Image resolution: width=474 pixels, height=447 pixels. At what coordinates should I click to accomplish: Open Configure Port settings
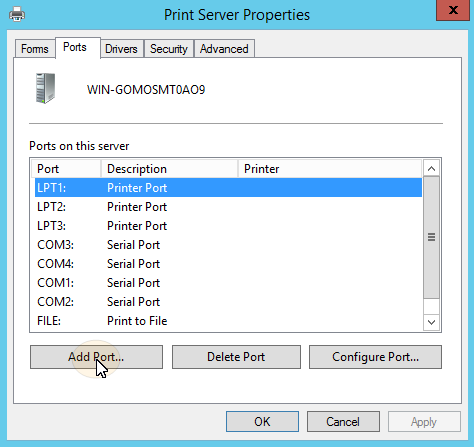(x=375, y=357)
